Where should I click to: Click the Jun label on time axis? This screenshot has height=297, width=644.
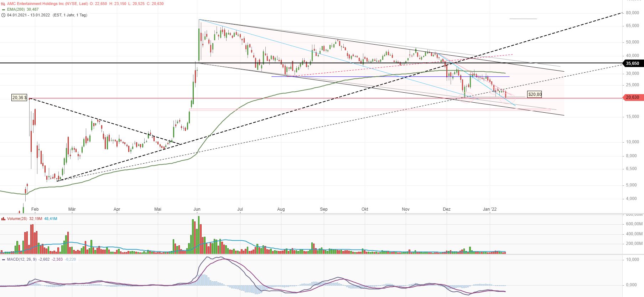pyautogui.click(x=197, y=209)
